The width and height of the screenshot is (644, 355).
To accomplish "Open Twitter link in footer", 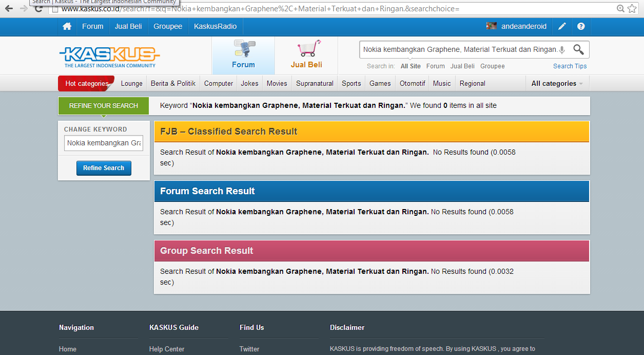I will [x=249, y=349].
